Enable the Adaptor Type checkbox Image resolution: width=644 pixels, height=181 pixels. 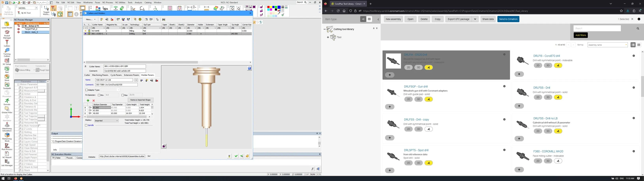[x=86, y=90]
